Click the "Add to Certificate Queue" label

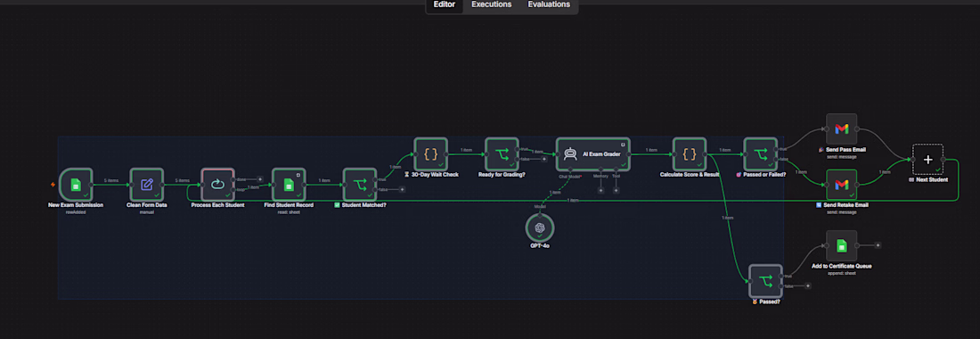[x=841, y=266]
